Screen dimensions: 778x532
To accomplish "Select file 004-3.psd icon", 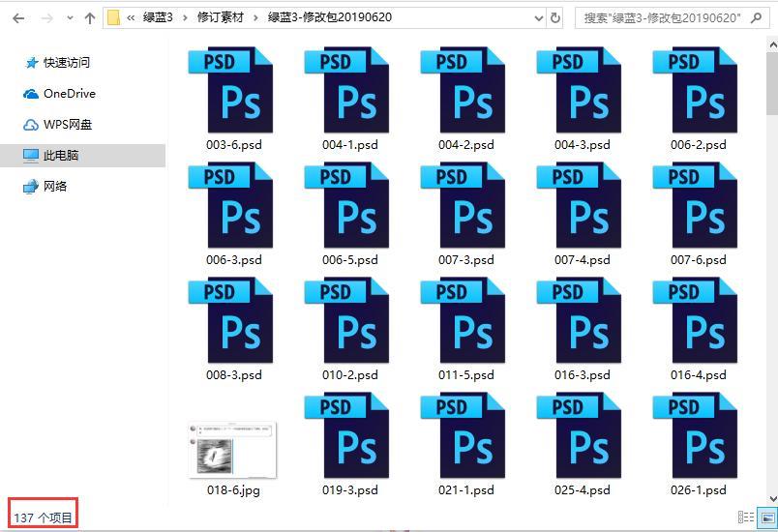I will point(579,89).
